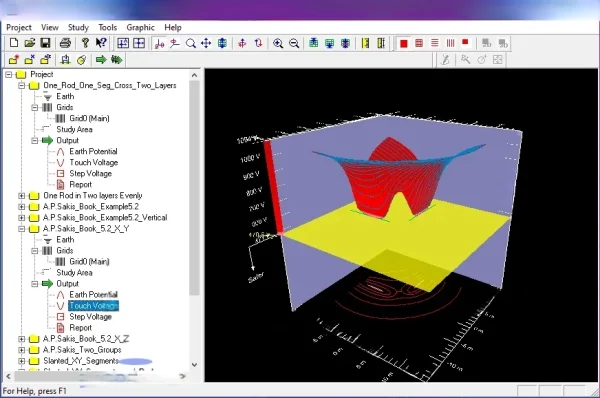The height and width of the screenshot is (398, 600).
Task: Click the small red square render icon
Action: 465,42
